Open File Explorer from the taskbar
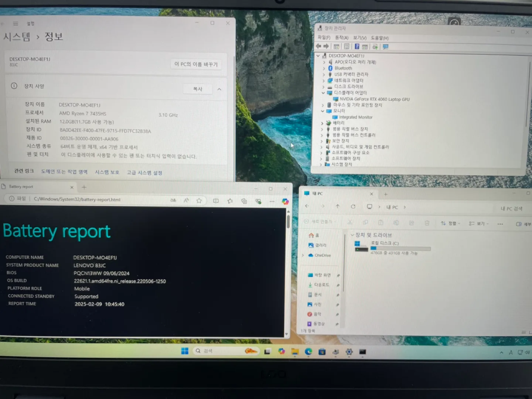 click(x=295, y=351)
